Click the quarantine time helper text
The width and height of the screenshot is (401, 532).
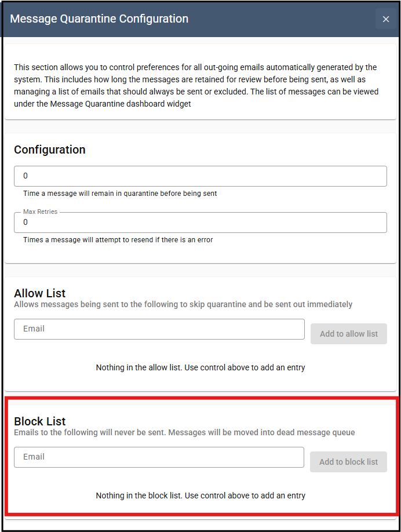(x=120, y=194)
